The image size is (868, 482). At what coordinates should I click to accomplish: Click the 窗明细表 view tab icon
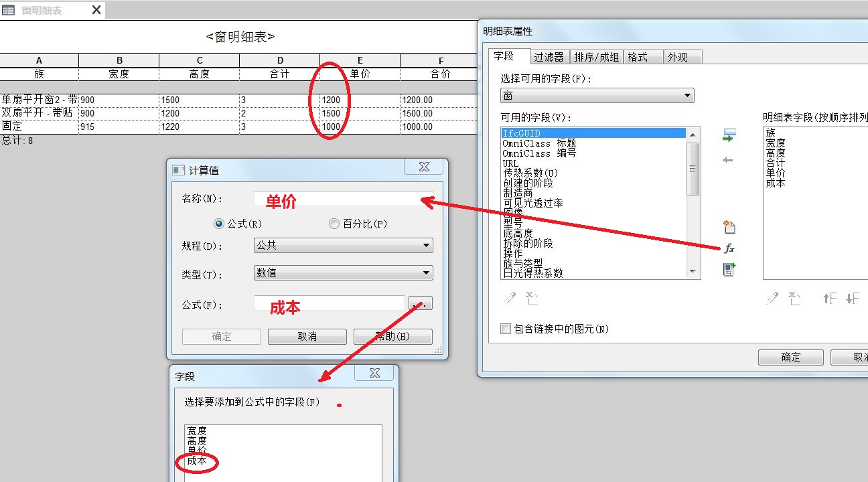click(x=9, y=10)
